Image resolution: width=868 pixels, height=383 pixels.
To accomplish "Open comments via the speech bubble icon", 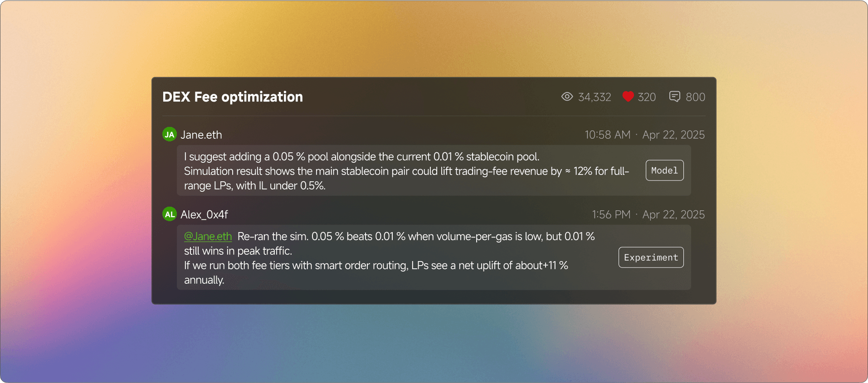I will click(x=674, y=97).
